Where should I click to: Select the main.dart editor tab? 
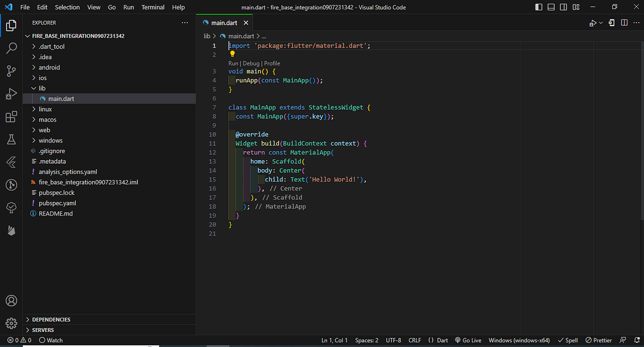pos(225,23)
